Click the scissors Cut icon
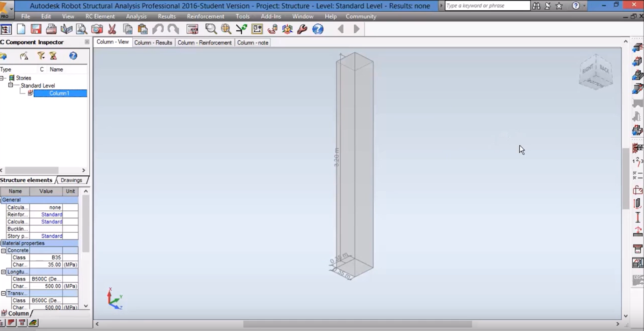 point(112,29)
